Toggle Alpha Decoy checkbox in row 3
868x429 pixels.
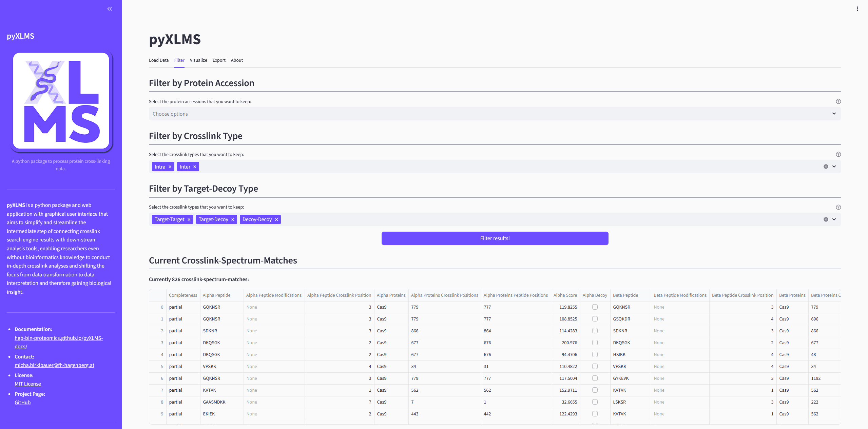[595, 343]
